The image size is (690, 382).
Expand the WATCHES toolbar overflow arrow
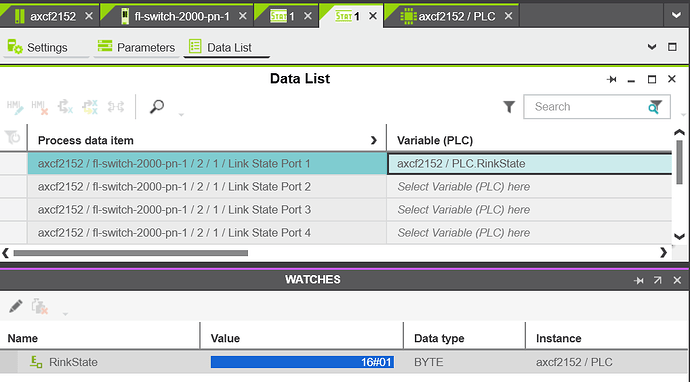point(65,314)
